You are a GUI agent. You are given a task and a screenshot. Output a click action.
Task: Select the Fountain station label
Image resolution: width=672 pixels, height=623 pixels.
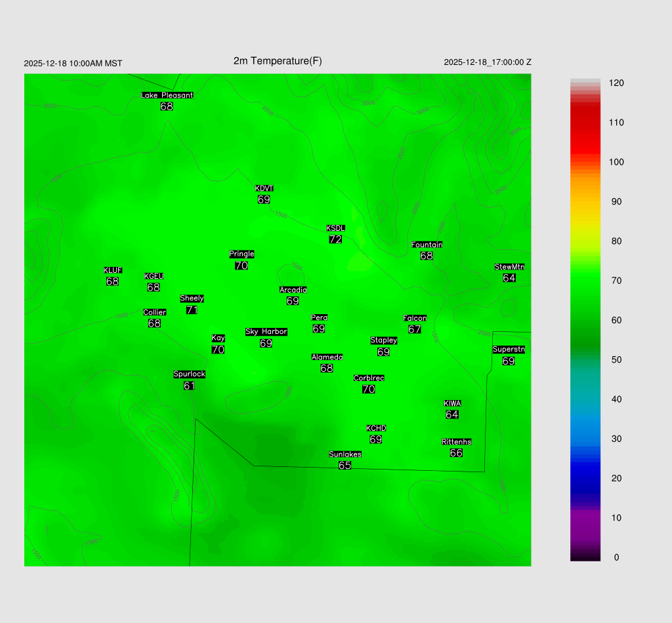point(427,245)
